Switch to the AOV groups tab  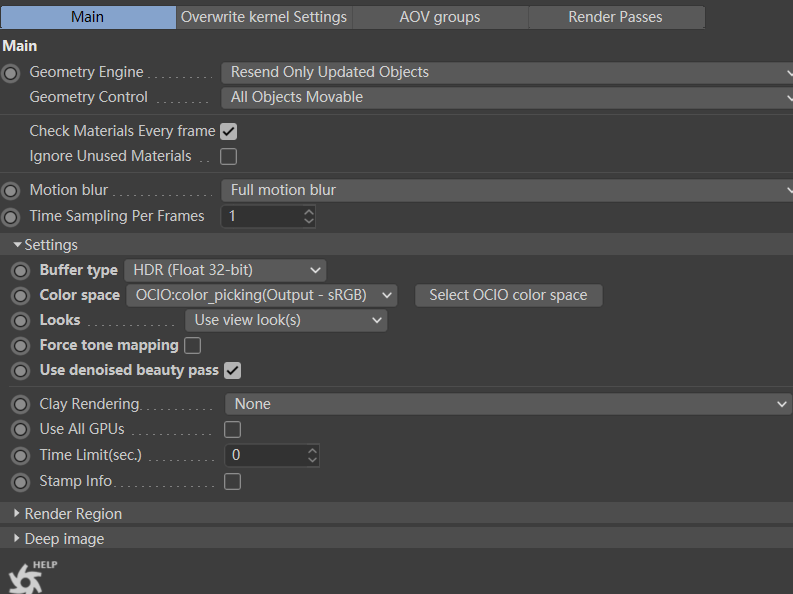point(439,17)
